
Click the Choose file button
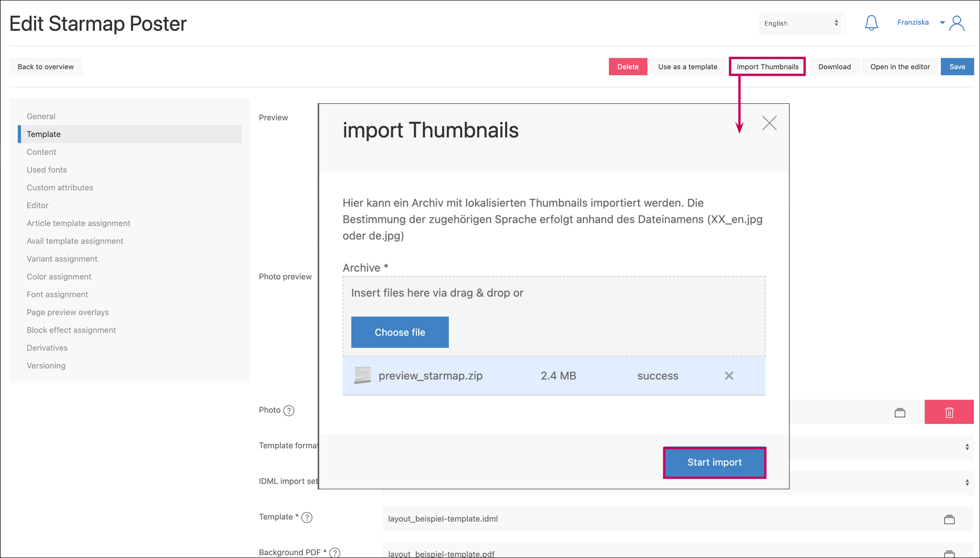(399, 332)
